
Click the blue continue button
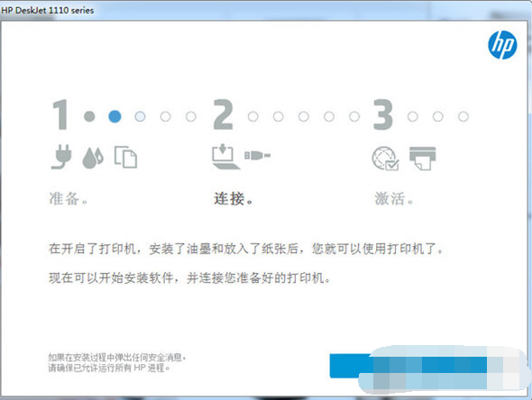(408, 366)
